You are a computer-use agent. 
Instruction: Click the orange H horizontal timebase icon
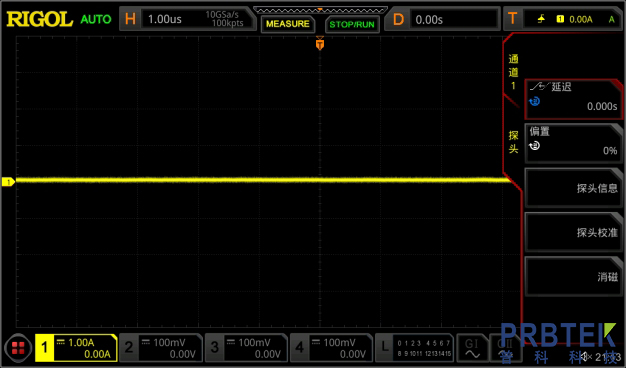[130, 19]
